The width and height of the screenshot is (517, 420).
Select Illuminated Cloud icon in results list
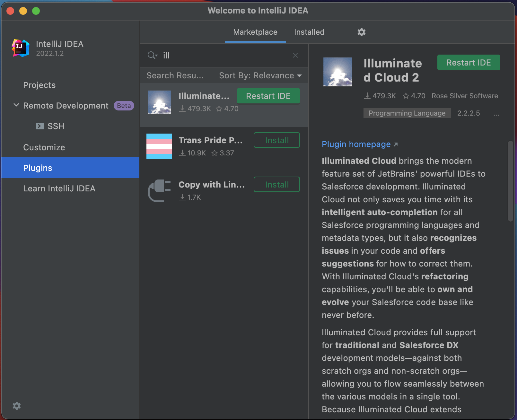pyautogui.click(x=159, y=102)
